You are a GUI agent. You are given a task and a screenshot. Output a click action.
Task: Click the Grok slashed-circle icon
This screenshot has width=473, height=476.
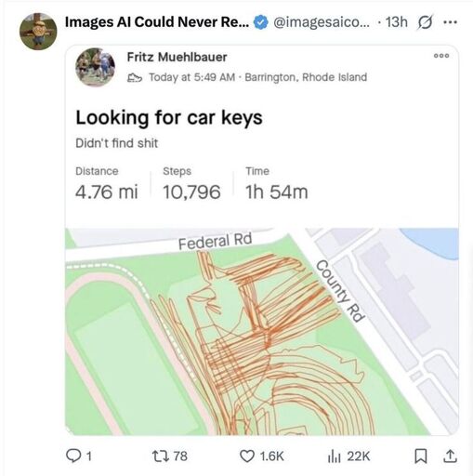pyautogui.click(x=425, y=22)
